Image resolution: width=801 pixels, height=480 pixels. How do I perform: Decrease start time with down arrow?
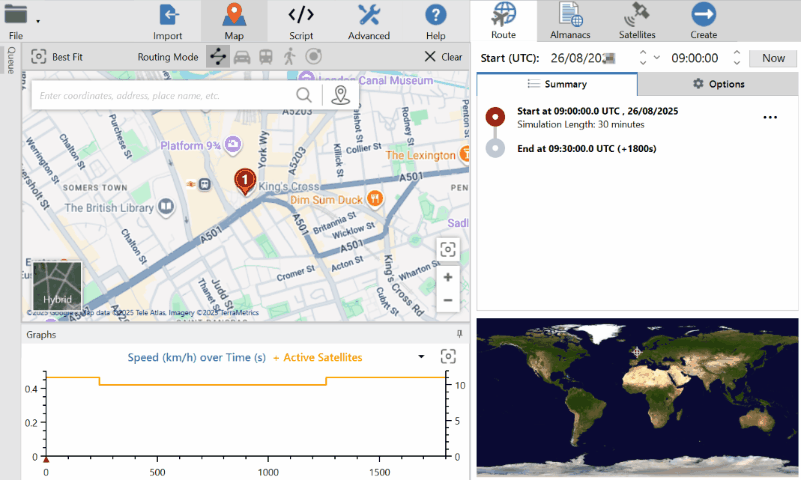(x=737, y=62)
